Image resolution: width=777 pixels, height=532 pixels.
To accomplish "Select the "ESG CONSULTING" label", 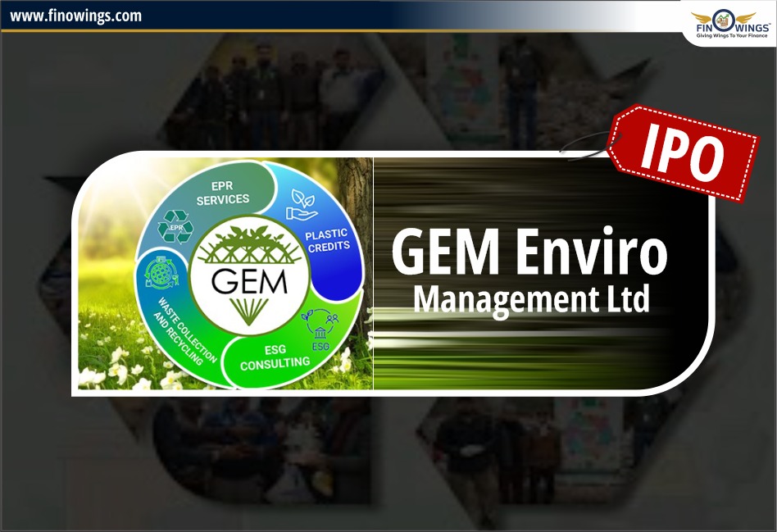I will [275, 357].
